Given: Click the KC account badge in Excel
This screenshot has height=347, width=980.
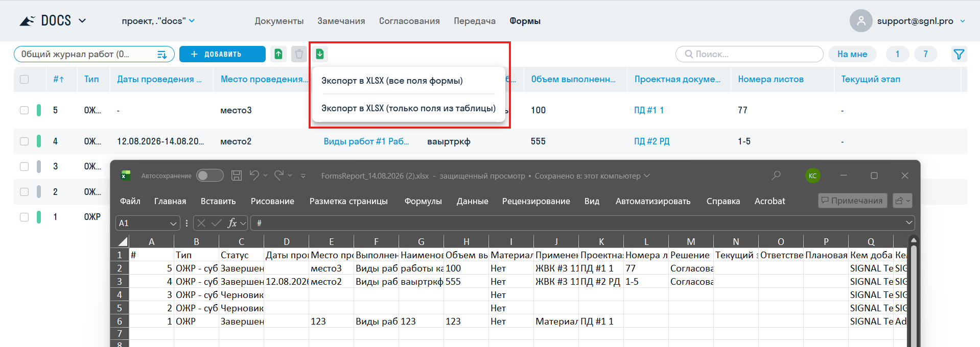Looking at the screenshot, I should tap(812, 176).
